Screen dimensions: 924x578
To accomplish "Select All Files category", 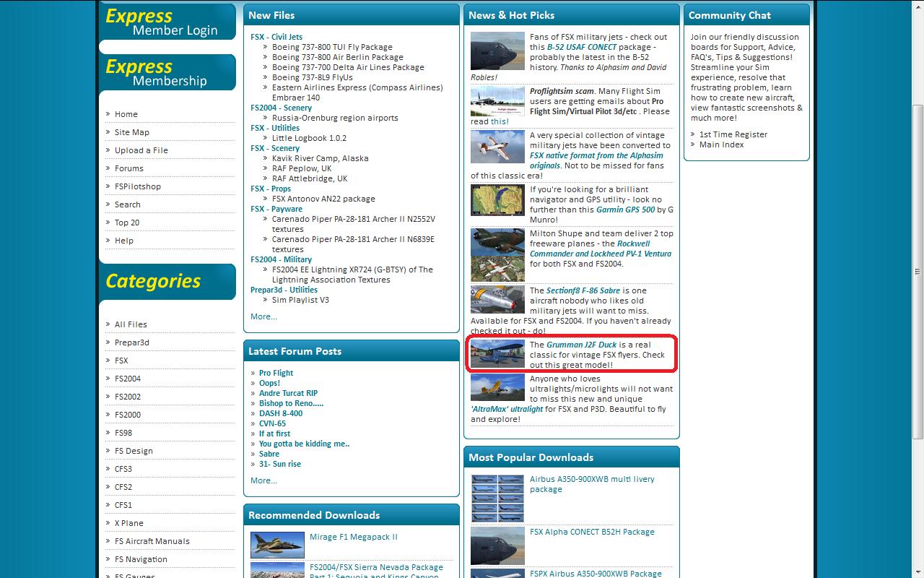I will coord(131,324).
